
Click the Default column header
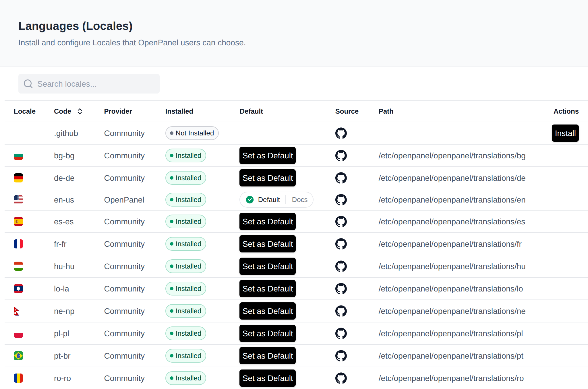click(x=251, y=111)
